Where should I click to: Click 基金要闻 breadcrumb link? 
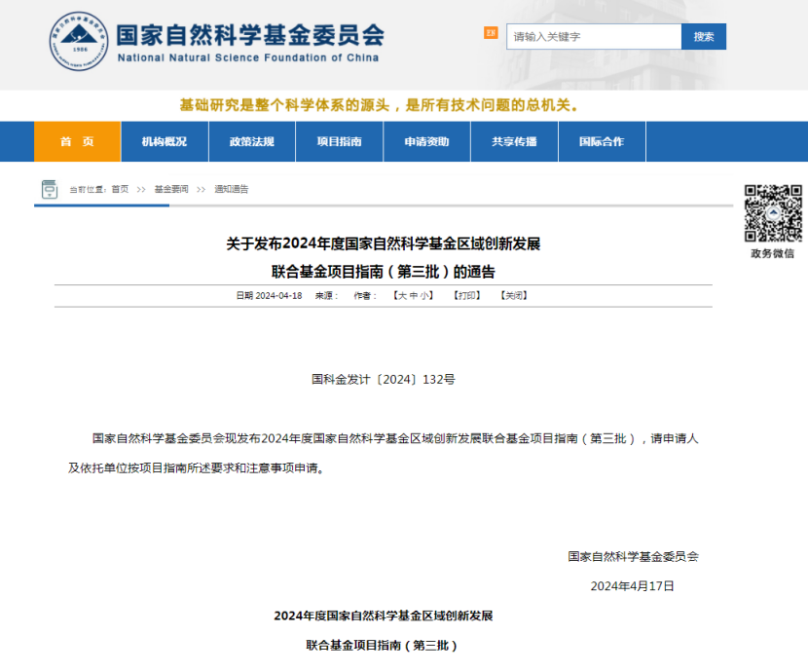171,190
